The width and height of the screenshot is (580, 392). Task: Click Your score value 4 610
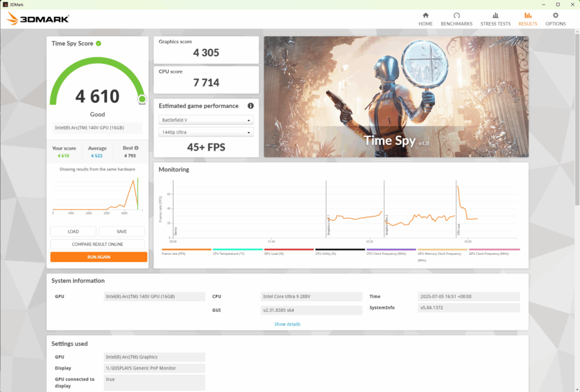[x=63, y=156]
